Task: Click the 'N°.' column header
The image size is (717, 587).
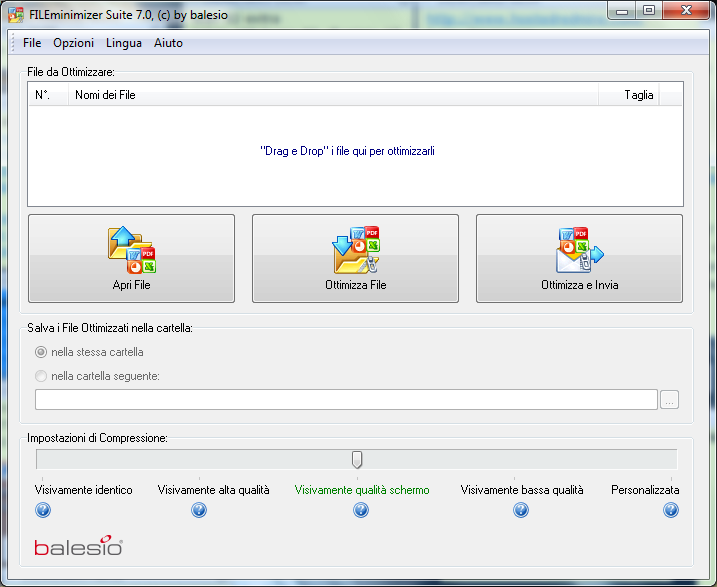Action: 48,95
